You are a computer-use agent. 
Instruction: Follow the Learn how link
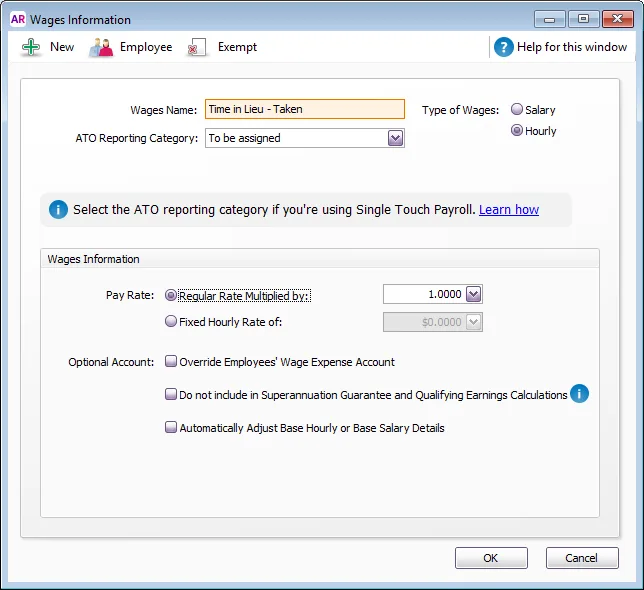click(509, 209)
